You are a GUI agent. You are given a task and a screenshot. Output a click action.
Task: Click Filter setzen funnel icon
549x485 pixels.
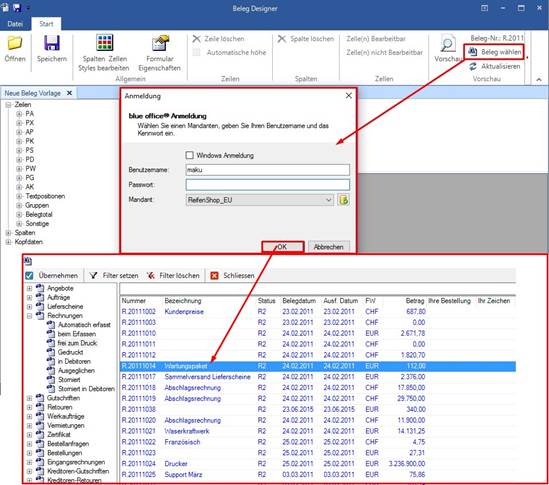coord(93,276)
